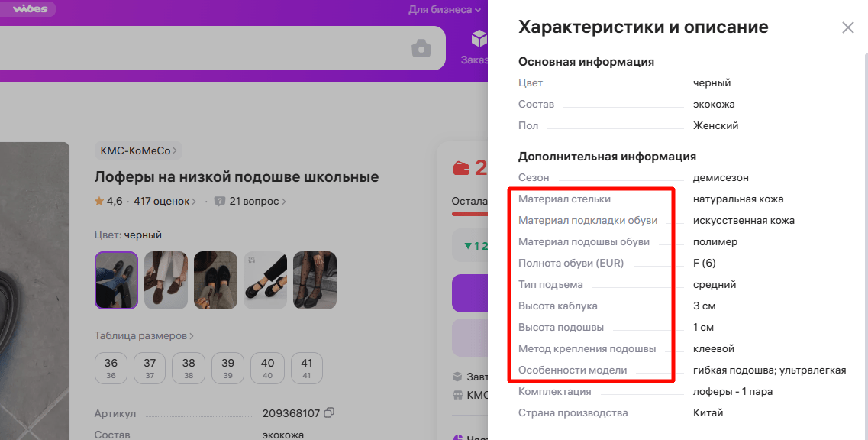
Task: Click the orders box icon
Action: tap(479, 40)
